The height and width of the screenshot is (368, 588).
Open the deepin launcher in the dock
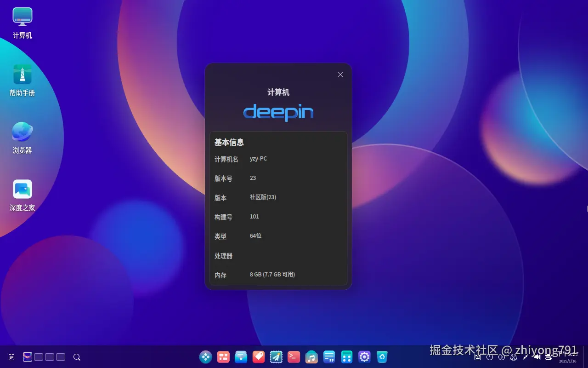click(x=205, y=356)
